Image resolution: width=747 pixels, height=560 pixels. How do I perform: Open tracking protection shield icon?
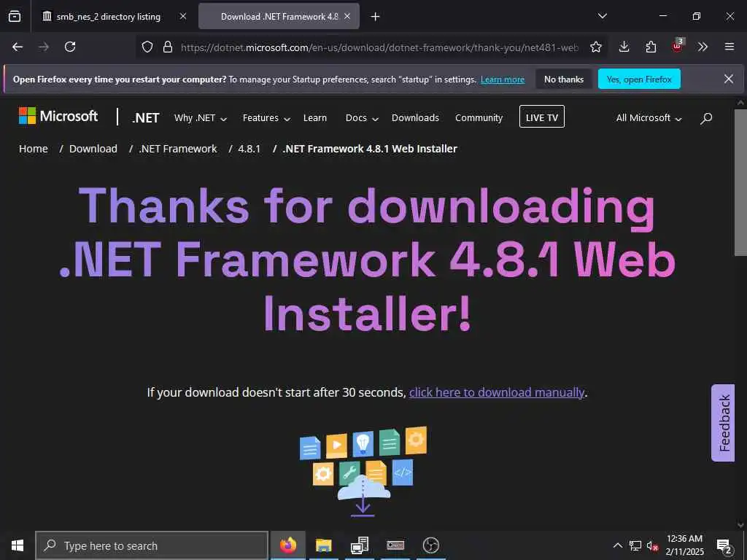coord(147,47)
